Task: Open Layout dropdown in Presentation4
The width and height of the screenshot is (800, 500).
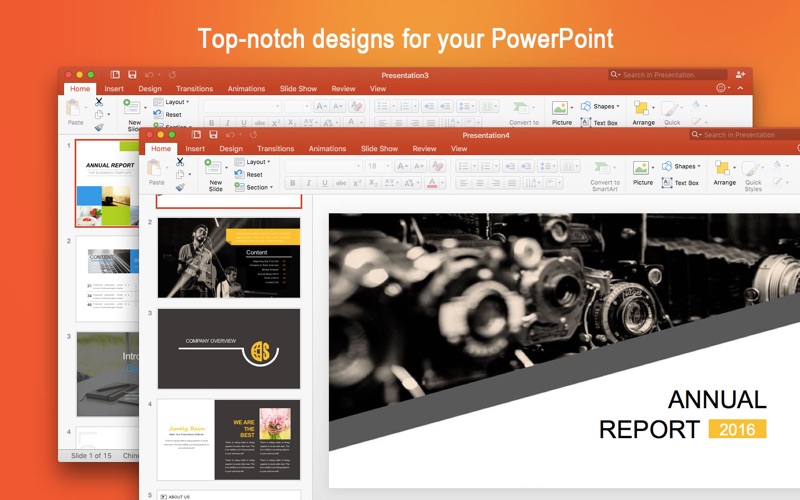Action: point(253,162)
